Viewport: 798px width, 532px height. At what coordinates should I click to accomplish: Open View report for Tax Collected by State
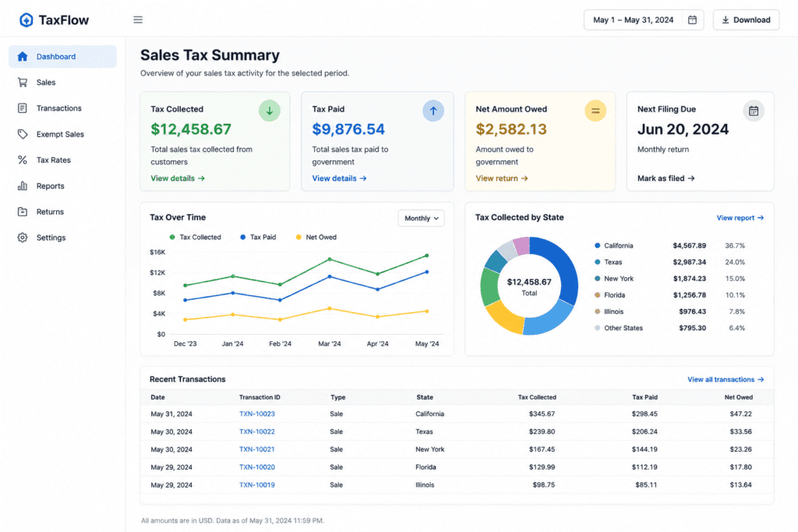(x=740, y=217)
